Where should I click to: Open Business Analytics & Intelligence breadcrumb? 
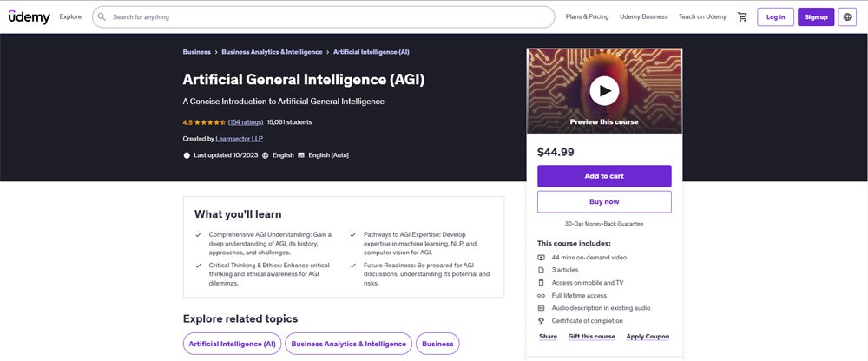(272, 52)
